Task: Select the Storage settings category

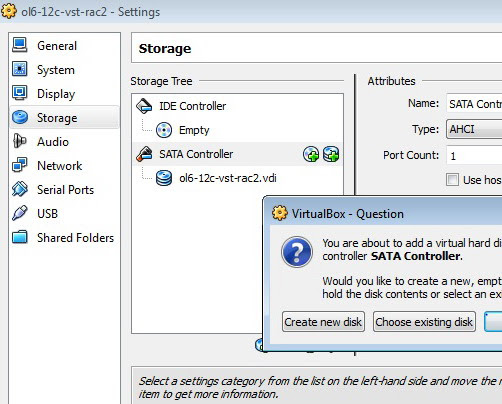Action: 64,118
